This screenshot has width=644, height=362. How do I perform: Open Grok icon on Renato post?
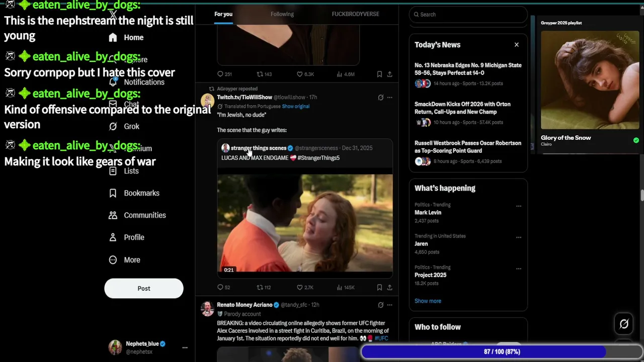[x=380, y=305]
